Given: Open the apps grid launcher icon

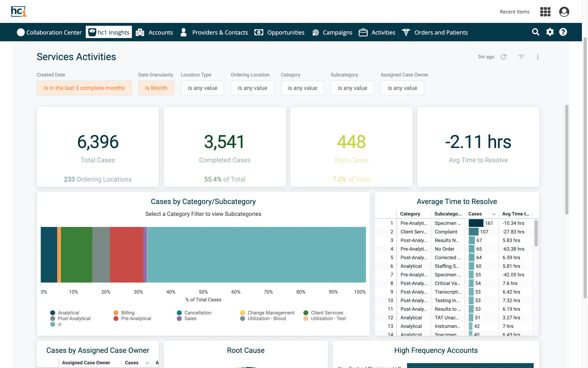Looking at the screenshot, I should [545, 12].
